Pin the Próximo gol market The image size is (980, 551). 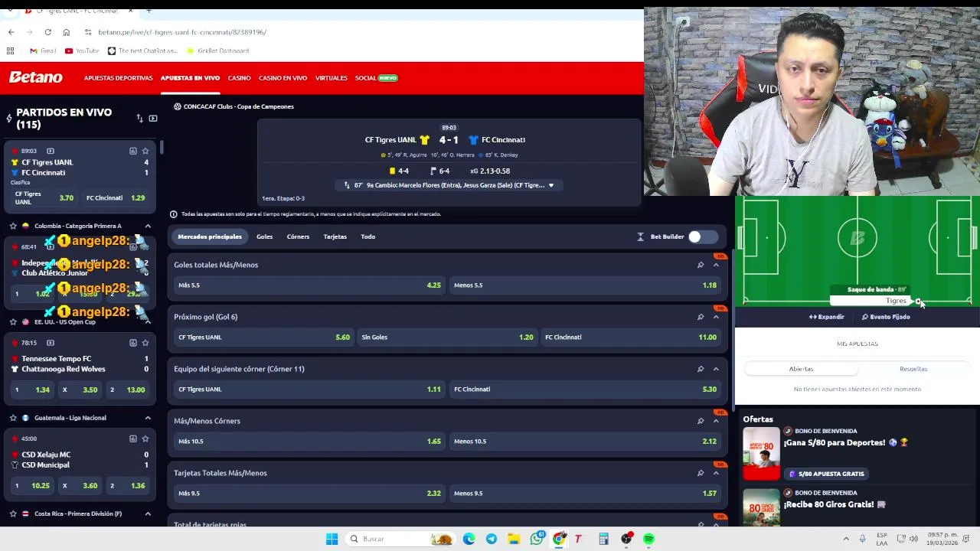701,317
